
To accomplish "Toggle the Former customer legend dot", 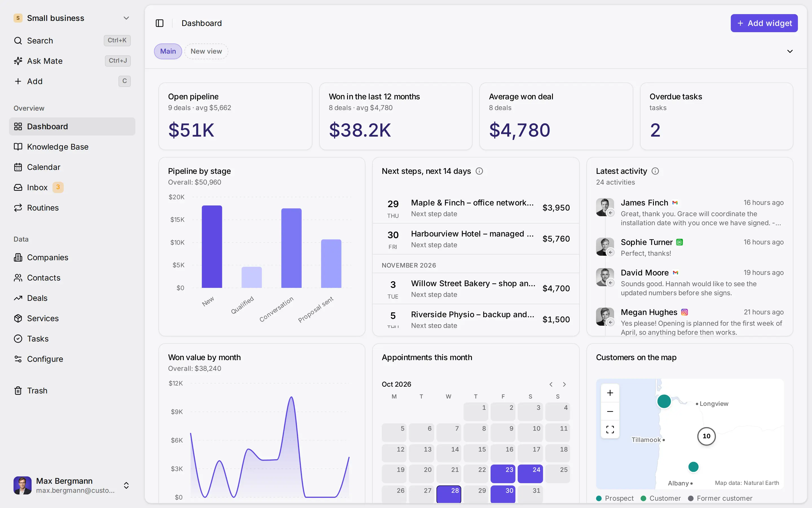I will point(690,498).
